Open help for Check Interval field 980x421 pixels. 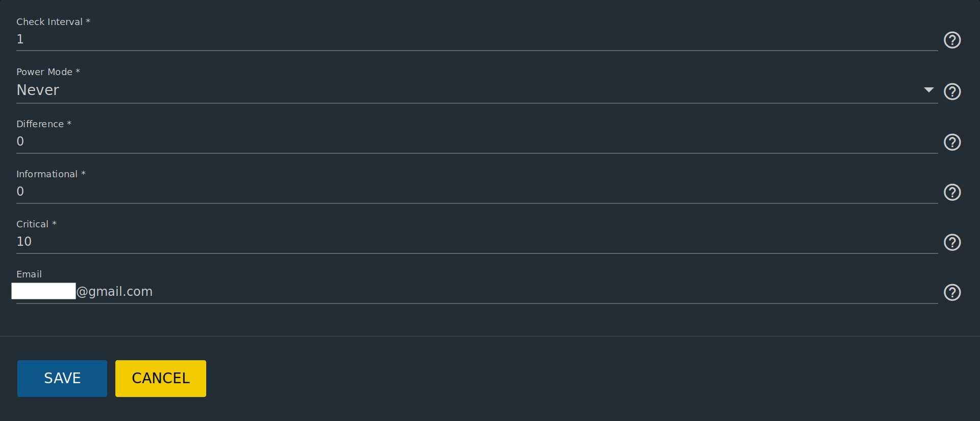[x=952, y=40]
